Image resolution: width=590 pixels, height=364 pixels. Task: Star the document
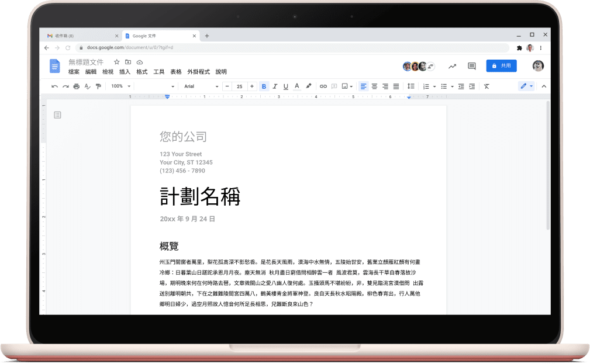(x=116, y=62)
